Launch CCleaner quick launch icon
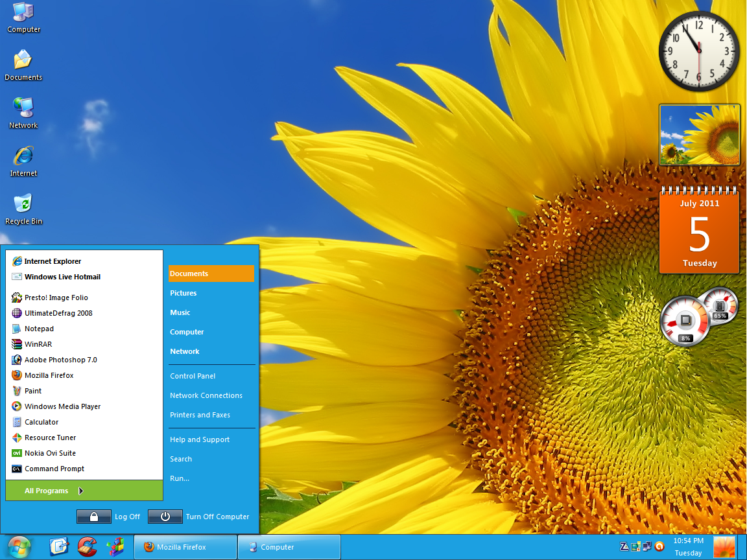Image resolution: width=747 pixels, height=560 pixels. point(87,546)
